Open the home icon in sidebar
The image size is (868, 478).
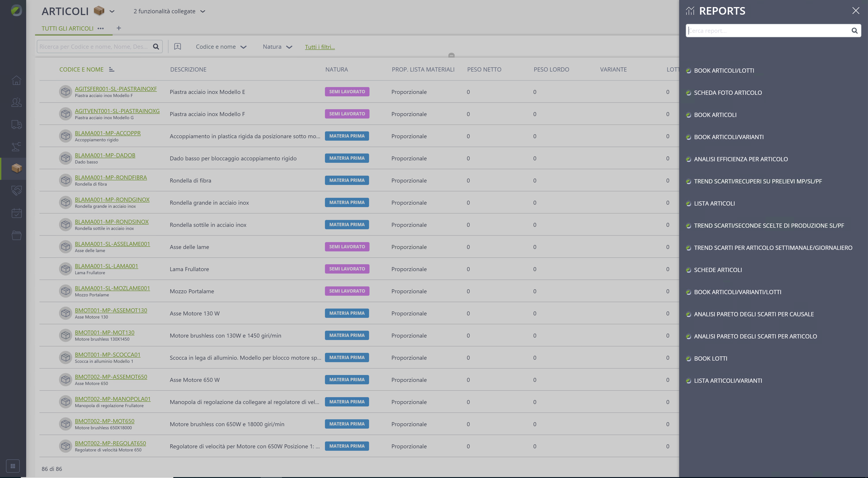(x=16, y=80)
